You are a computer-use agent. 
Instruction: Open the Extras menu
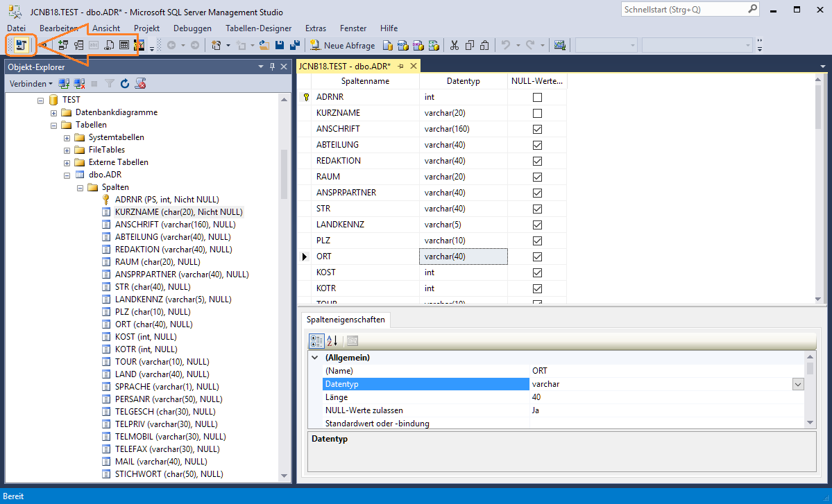(316, 28)
